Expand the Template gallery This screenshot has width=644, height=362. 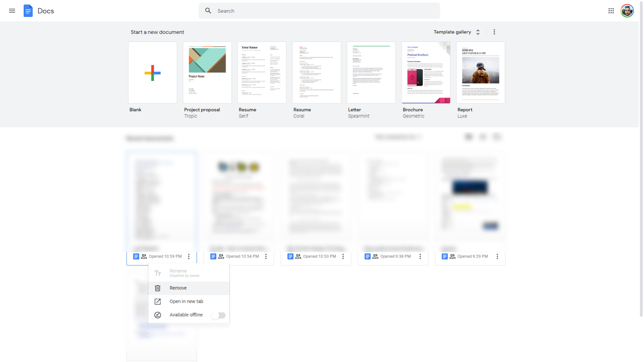click(457, 32)
